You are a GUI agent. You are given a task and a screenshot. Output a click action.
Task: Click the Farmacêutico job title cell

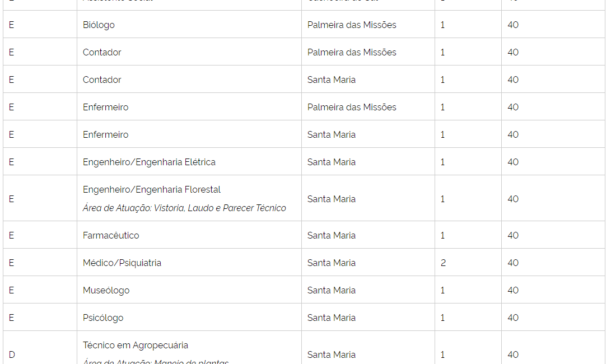click(x=111, y=235)
